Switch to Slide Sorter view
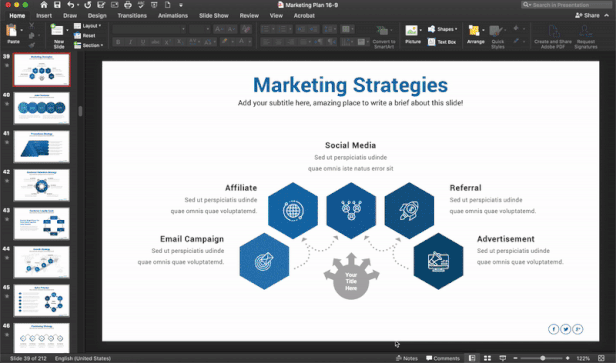The height and width of the screenshot is (363, 616). tap(488, 358)
